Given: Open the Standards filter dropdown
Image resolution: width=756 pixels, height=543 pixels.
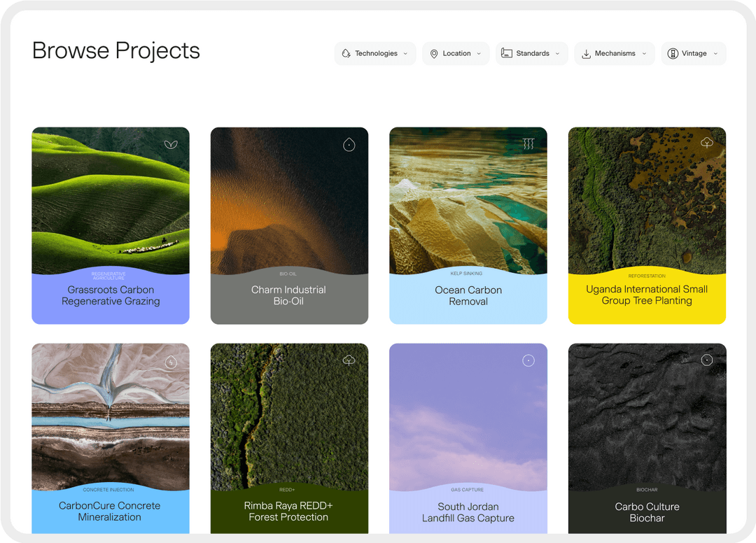Looking at the screenshot, I should (531, 53).
